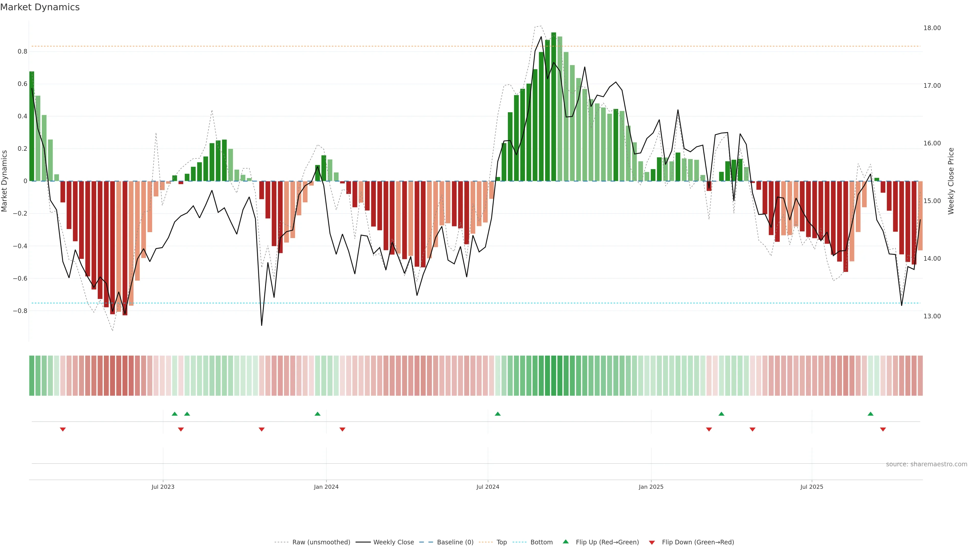Click the Flip Up legend triangle icon

coord(566,542)
